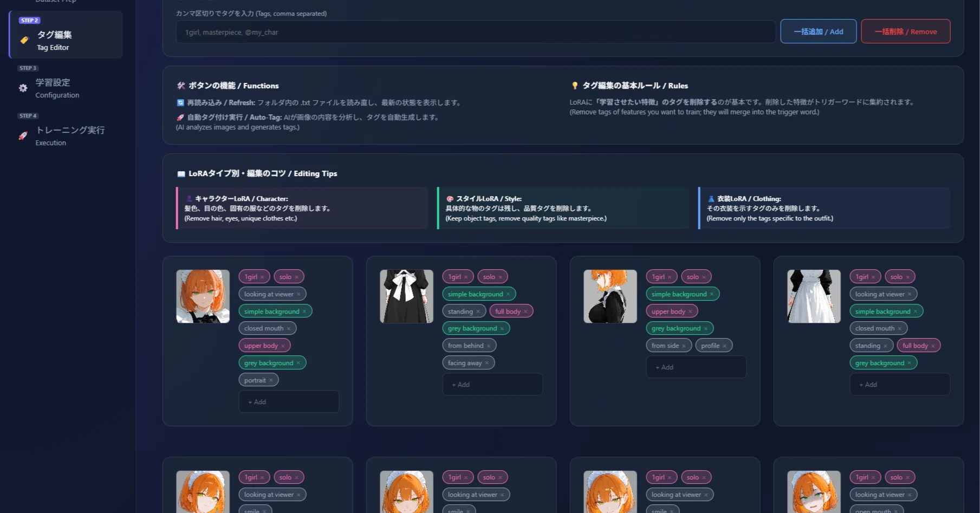980x513 pixels.
Task: Select the スタイルLoRA / Style tip card
Action: 563,208
